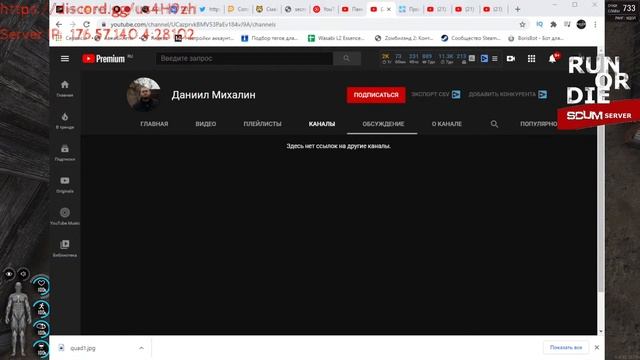
Task: Open Библиотека in the sidebar
Action: point(64,248)
